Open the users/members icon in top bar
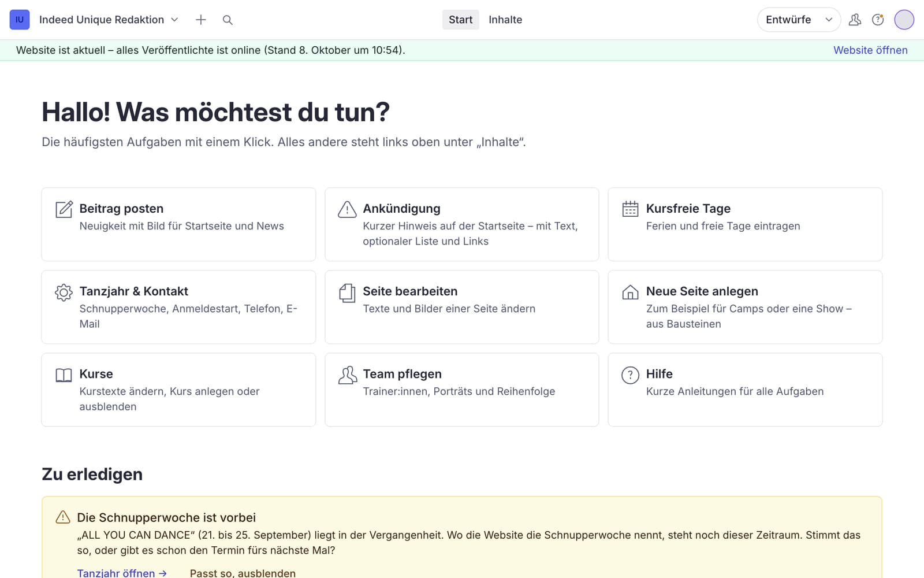This screenshot has height=578, width=924. (x=855, y=20)
